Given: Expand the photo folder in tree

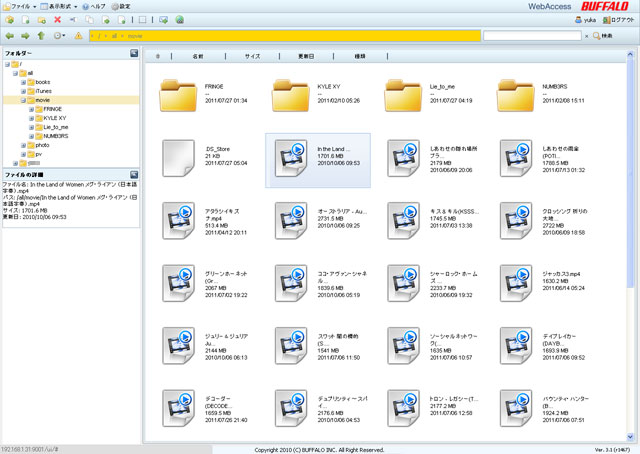Looking at the screenshot, I should tap(23, 145).
